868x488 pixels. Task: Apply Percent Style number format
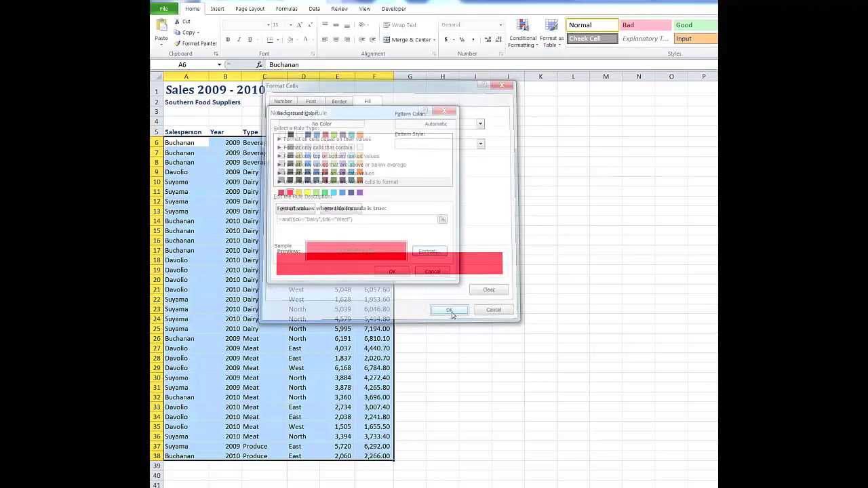point(462,40)
